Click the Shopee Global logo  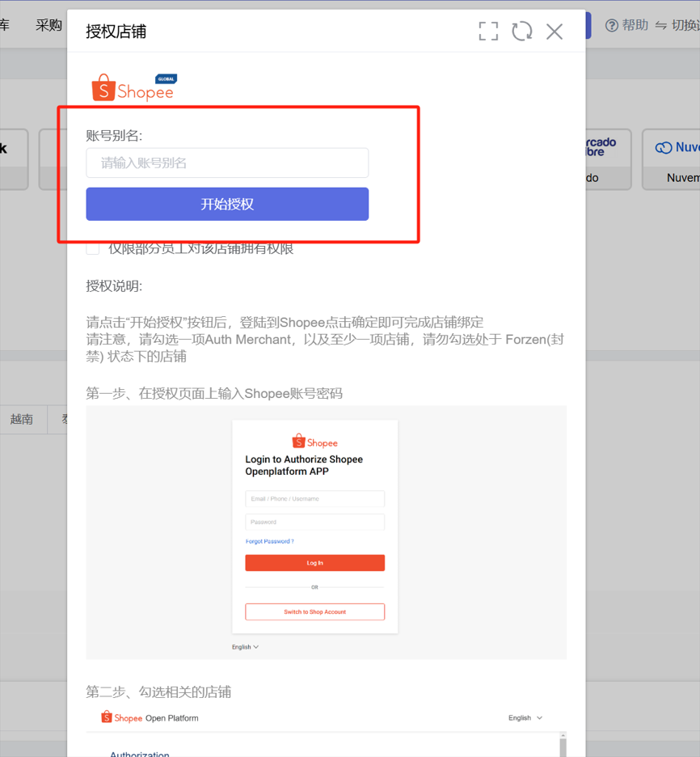pos(134,87)
